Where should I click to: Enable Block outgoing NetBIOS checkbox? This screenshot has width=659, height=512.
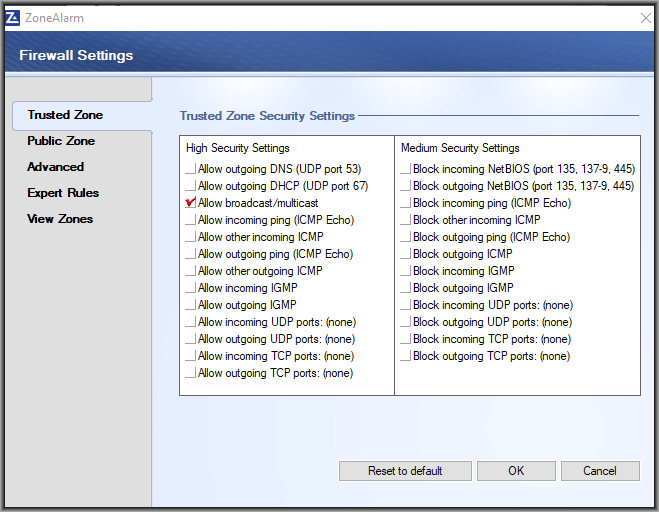(406, 186)
